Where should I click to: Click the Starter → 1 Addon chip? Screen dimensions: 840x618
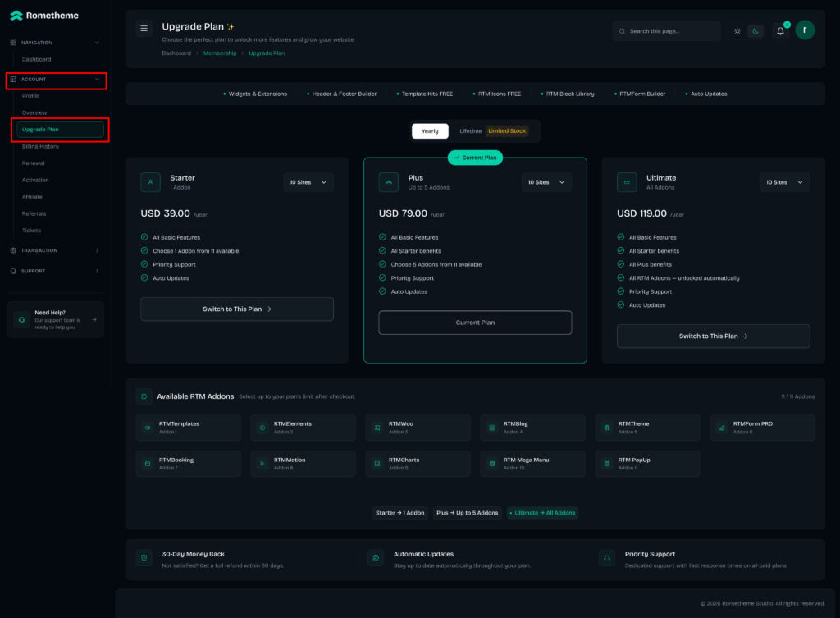point(399,513)
